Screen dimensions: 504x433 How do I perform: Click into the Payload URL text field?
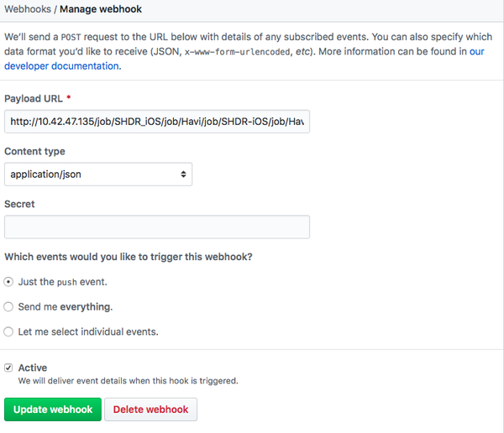[x=157, y=122]
